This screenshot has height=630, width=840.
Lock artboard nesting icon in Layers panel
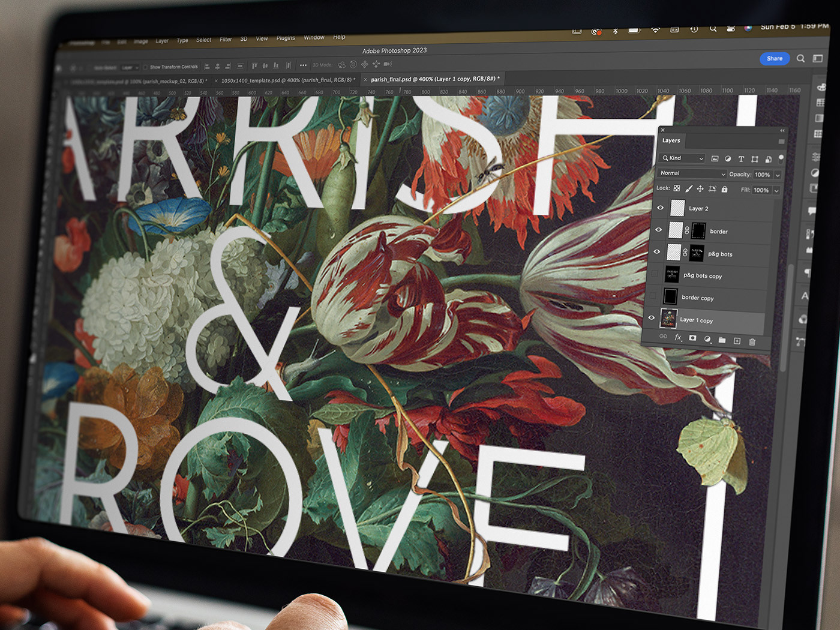(712, 189)
